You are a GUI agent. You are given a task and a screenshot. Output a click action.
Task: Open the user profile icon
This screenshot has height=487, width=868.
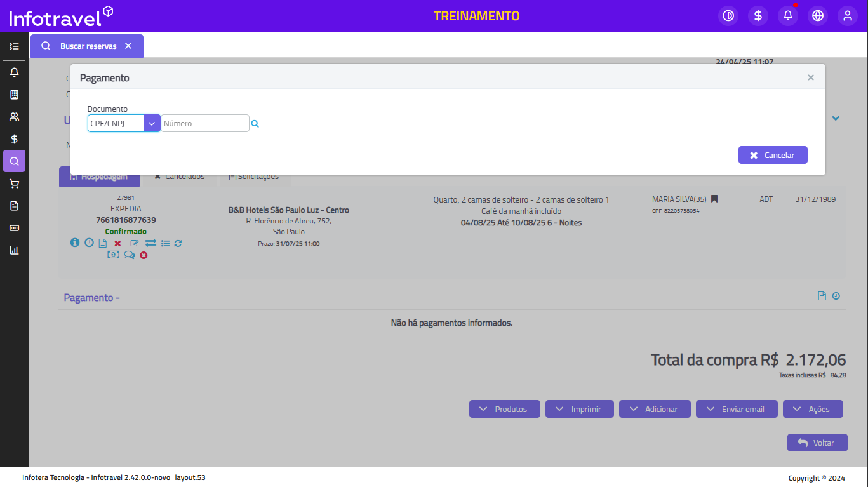848,16
